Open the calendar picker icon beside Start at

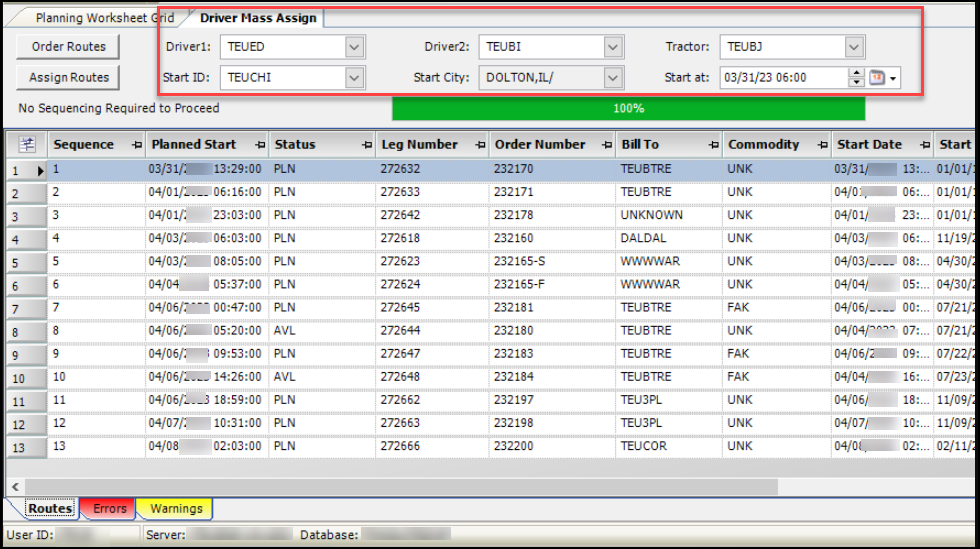(x=877, y=78)
